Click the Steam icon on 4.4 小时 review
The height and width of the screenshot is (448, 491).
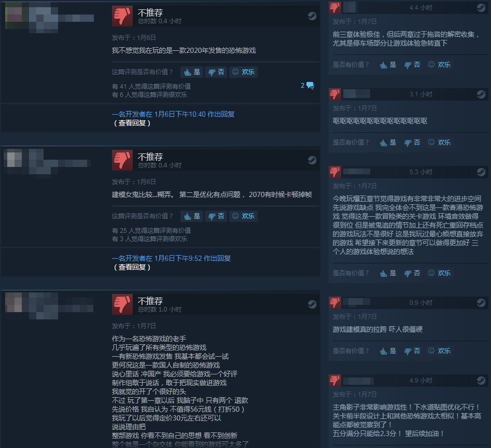tap(481, 7)
